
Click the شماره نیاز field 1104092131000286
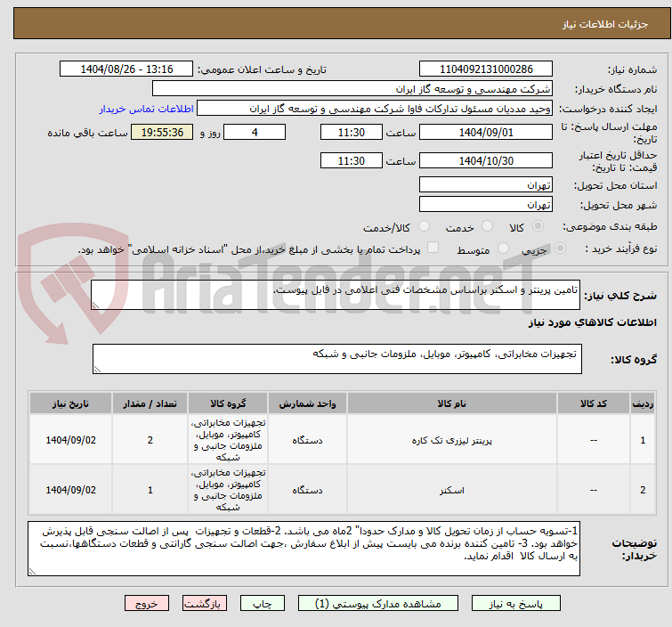tap(486, 69)
